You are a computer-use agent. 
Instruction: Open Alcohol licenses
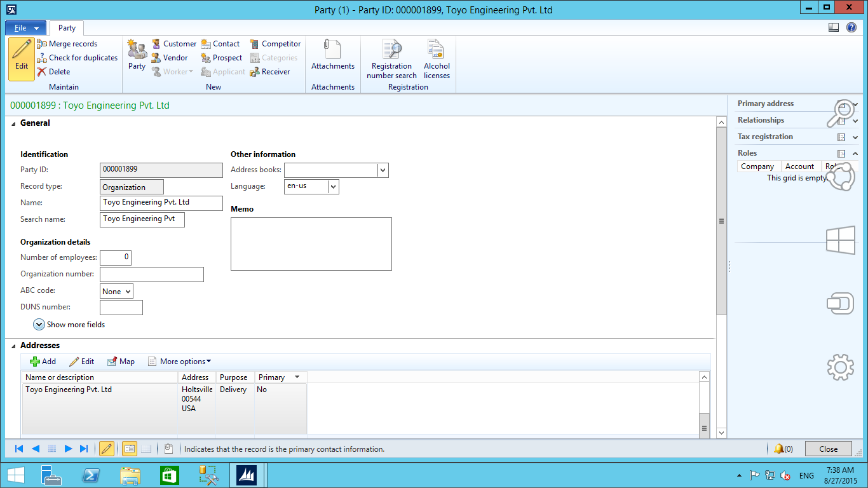(437, 59)
